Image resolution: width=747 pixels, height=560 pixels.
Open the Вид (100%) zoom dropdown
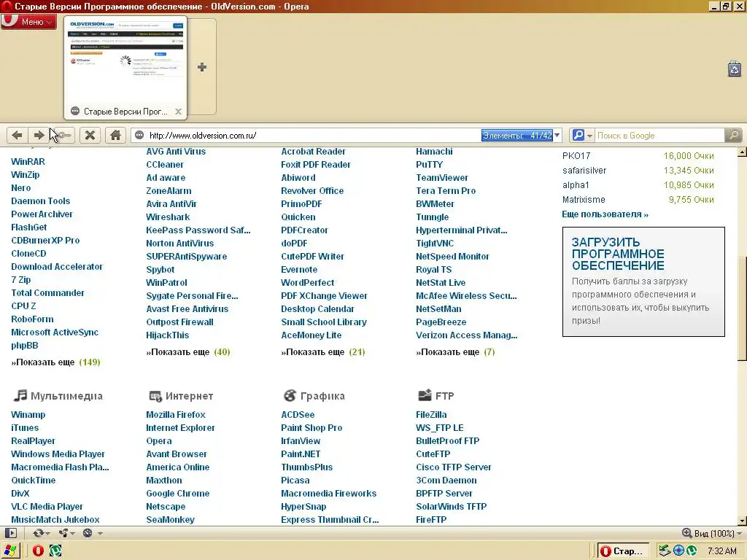tap(712, 533)
